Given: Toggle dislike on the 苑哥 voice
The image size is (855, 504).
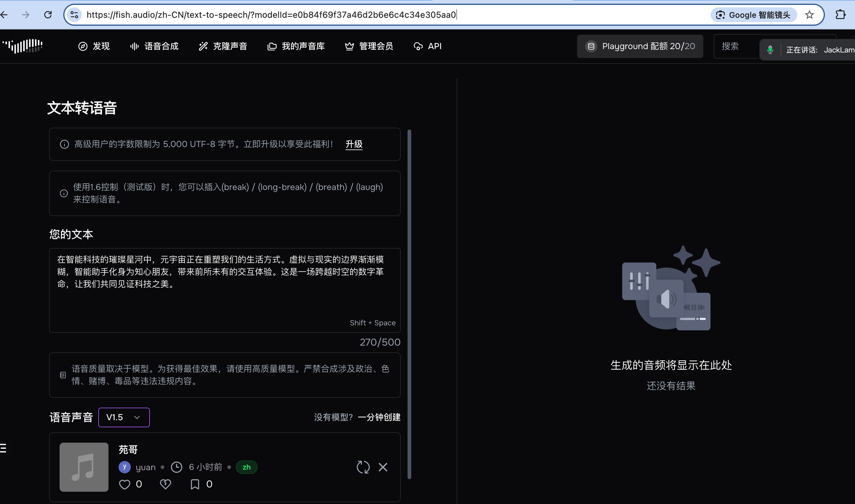Looking at the screenshot, I should click(x=166, y=484).
